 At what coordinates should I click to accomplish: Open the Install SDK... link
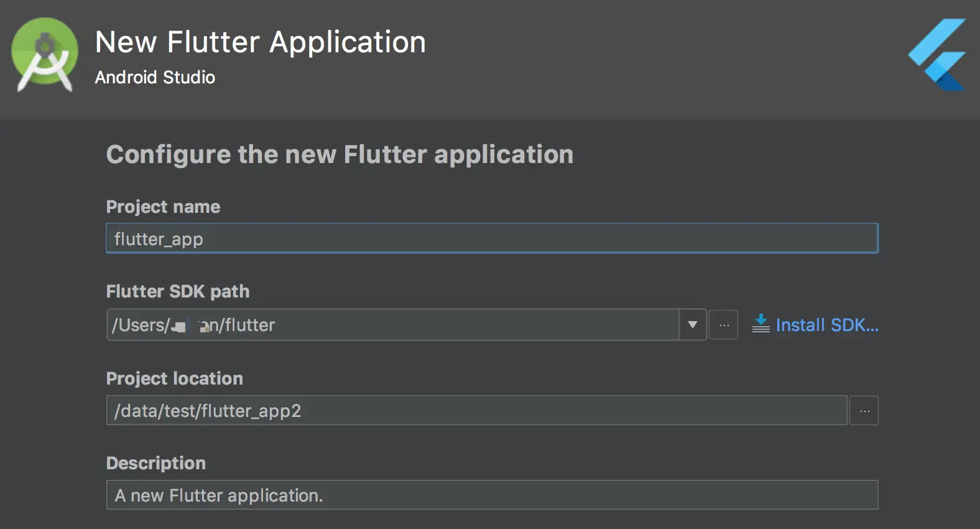pos(826,325)
